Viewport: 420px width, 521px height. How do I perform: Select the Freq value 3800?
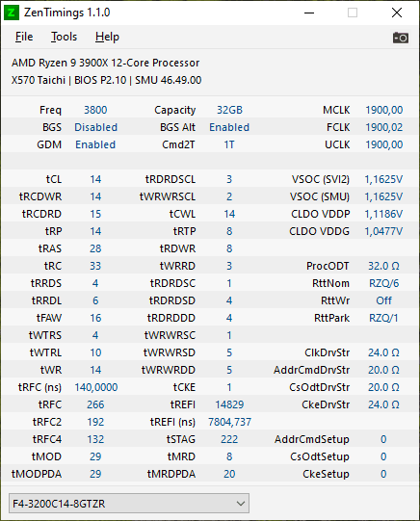point(95,110)
